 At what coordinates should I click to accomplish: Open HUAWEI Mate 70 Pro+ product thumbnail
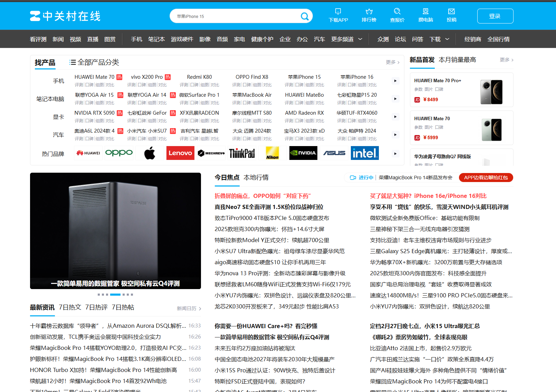coord(491,92)
